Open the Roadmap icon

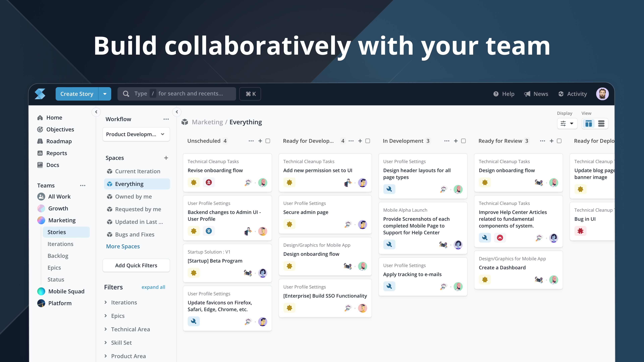tap(40, 141)
